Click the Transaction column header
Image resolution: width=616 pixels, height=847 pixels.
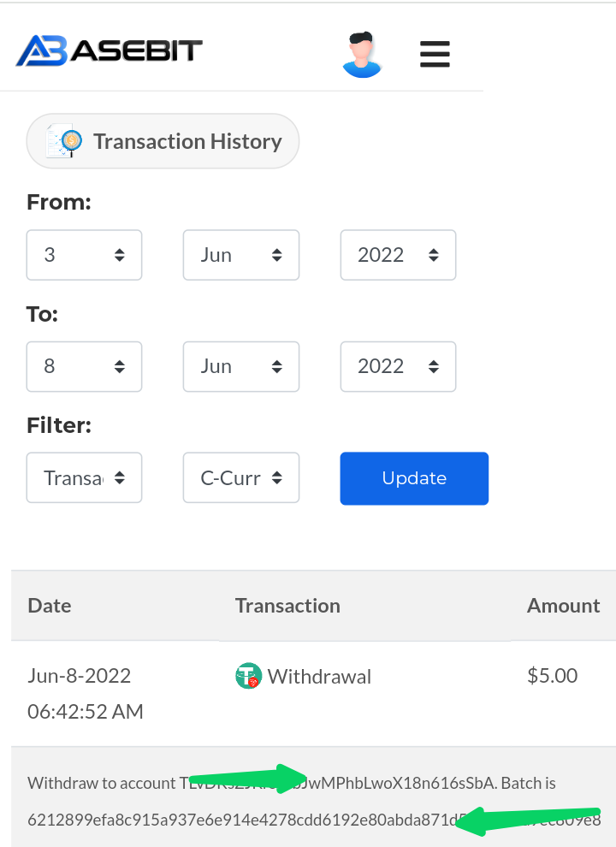[x=287, y=606]
